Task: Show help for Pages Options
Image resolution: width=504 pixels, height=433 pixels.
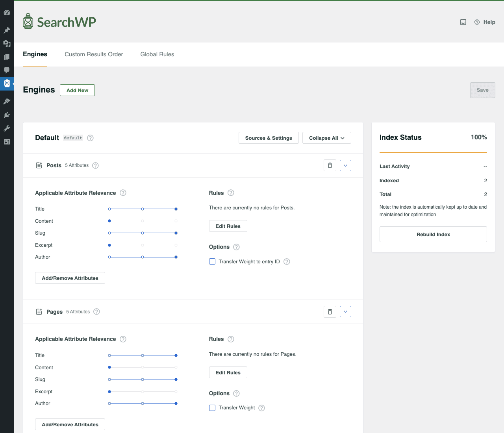Action: 236,394
